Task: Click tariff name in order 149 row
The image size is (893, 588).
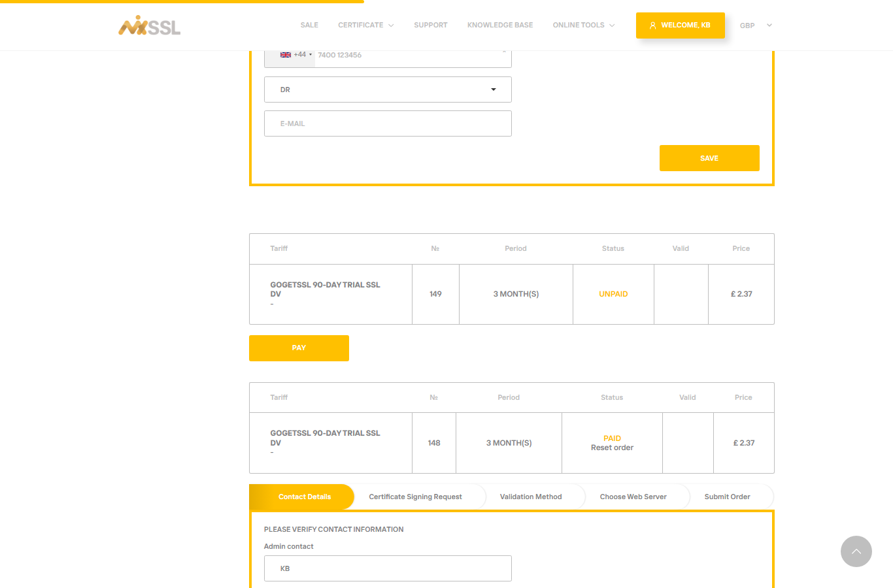Action: pos(325,289)
